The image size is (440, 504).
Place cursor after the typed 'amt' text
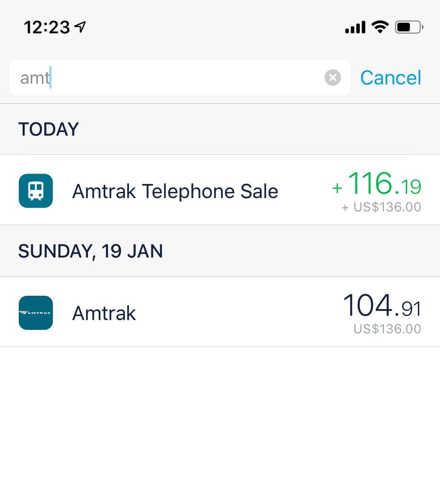(x=51, y=78)
